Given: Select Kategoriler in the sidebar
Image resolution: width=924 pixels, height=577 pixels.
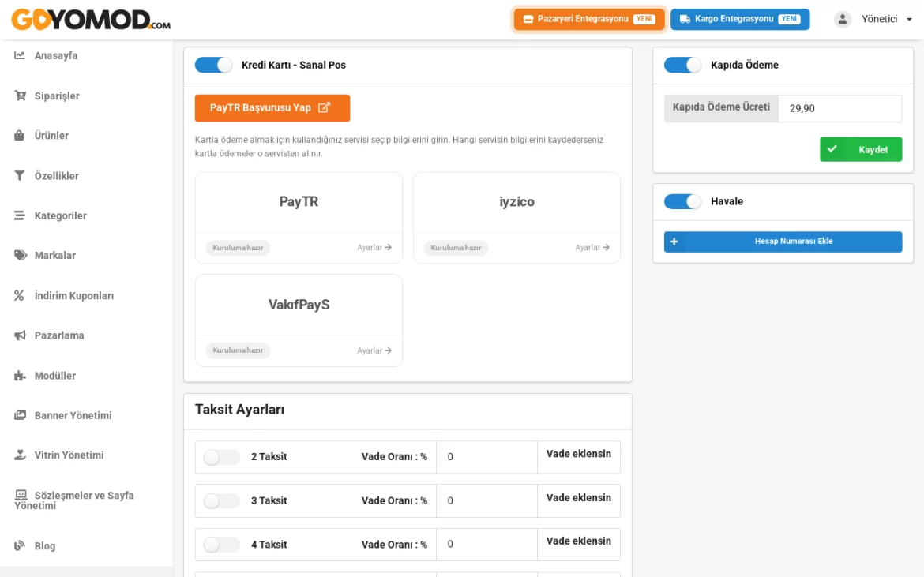Looking at the screenshot, I should pyautogui.click(x=60, y=215).
